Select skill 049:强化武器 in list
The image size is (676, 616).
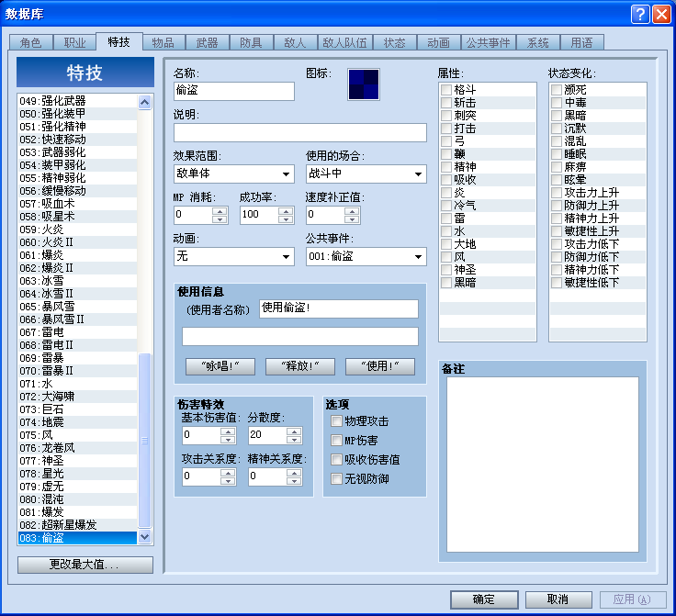pos(77,101)
